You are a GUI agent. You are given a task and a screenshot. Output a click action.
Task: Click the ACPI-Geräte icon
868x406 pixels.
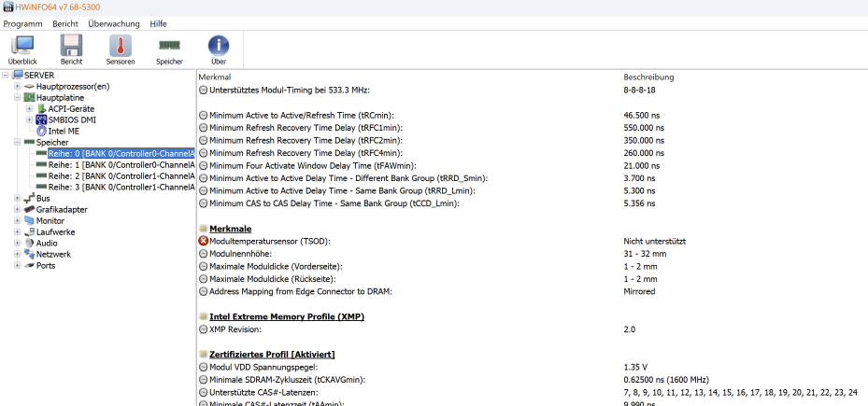tap(41, 109)
